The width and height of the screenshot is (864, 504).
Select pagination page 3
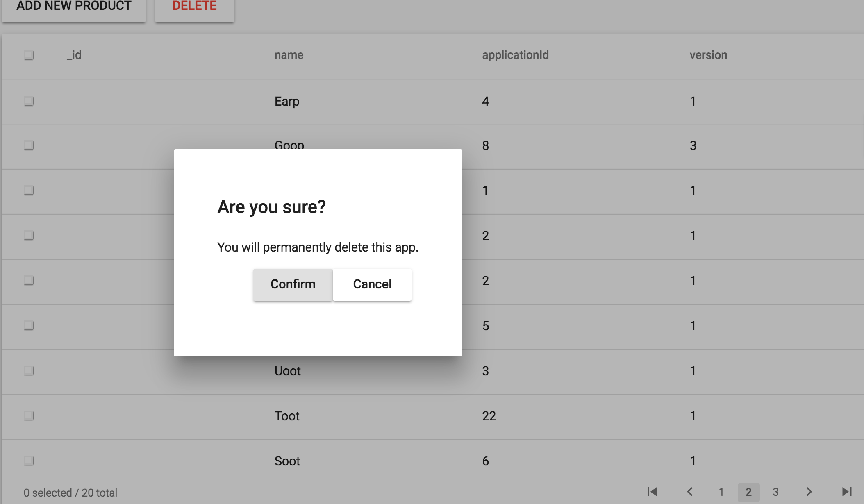pyautogui.click(x=775, y=492)
